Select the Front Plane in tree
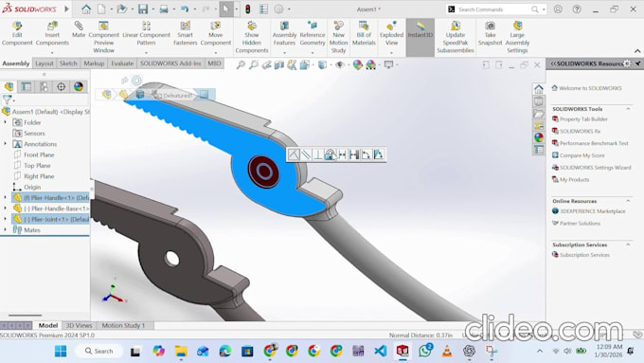The height and width of the screenshot is (363, 644). click(39, 154)
